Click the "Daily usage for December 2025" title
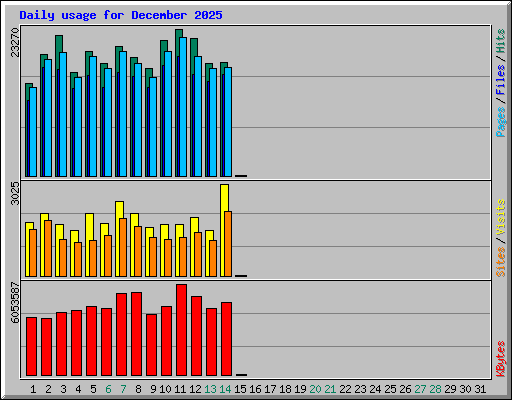The width and height of the screenshot is (512, 400). [x=121, y=15]
